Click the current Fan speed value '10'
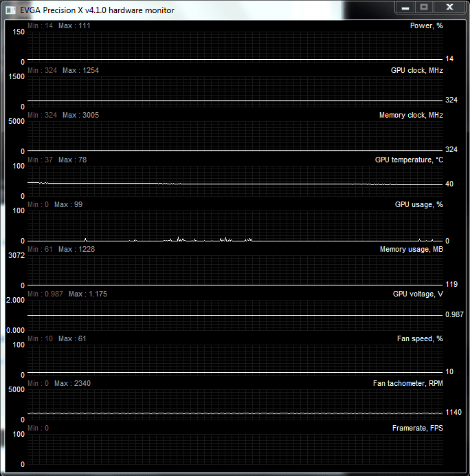Screen dimensions: 470x476 [449, 371]
